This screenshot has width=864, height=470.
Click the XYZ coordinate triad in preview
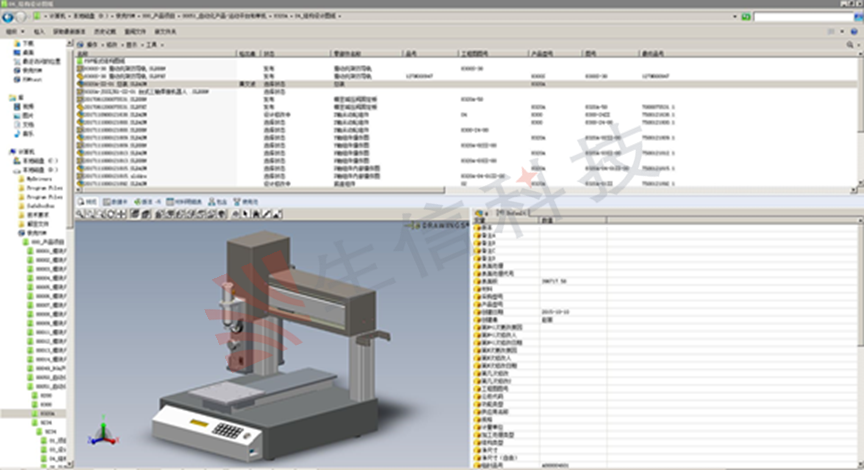(101, 434)
